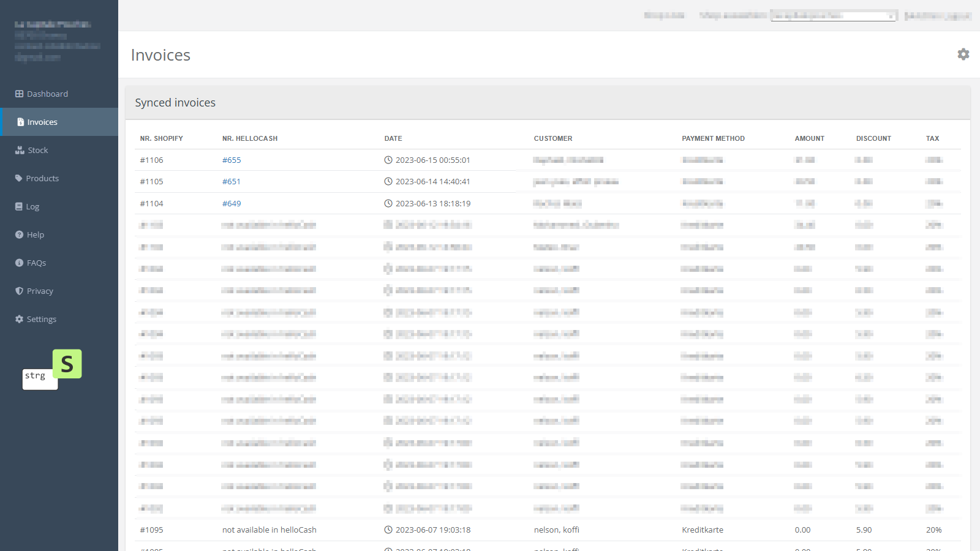Select the Stock chart icon

(18, 149)
